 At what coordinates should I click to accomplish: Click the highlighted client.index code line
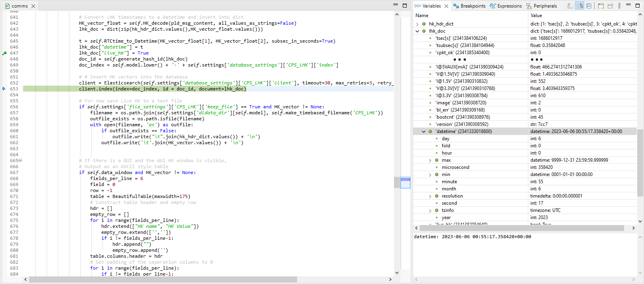point(162,89)
